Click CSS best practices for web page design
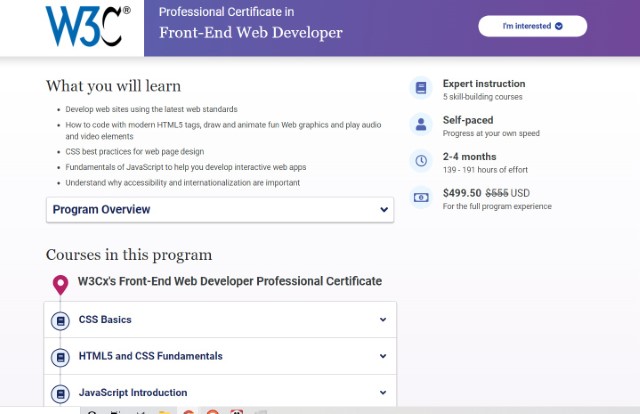The image size is (640, 414). [135, 151]
